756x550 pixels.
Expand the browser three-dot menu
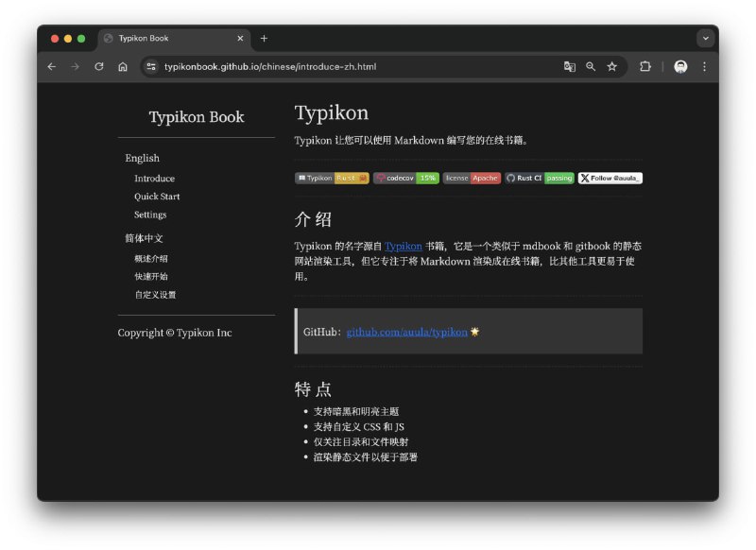[704, 67]
